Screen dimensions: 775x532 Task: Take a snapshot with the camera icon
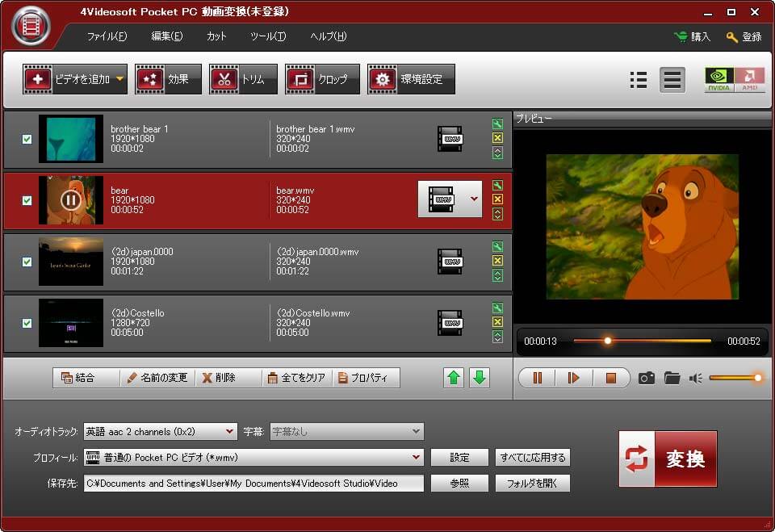click(x=647, y=379)
